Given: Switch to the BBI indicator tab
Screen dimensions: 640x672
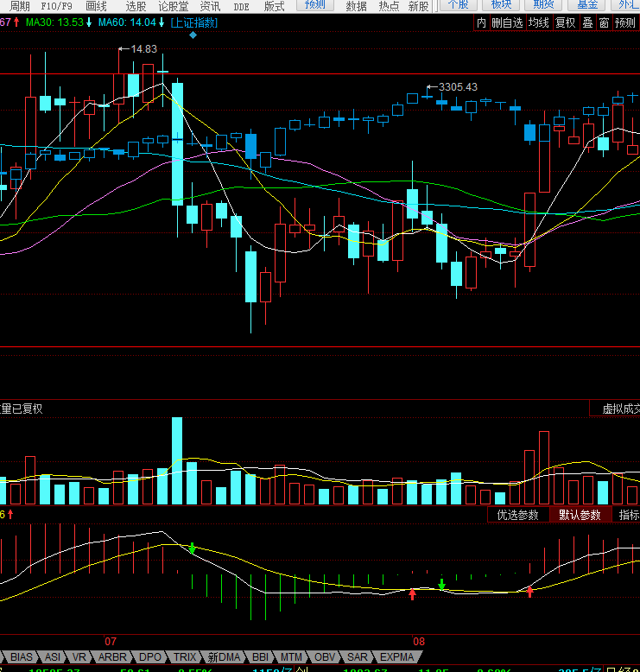Looking at the screenshot, I should 260,656.
